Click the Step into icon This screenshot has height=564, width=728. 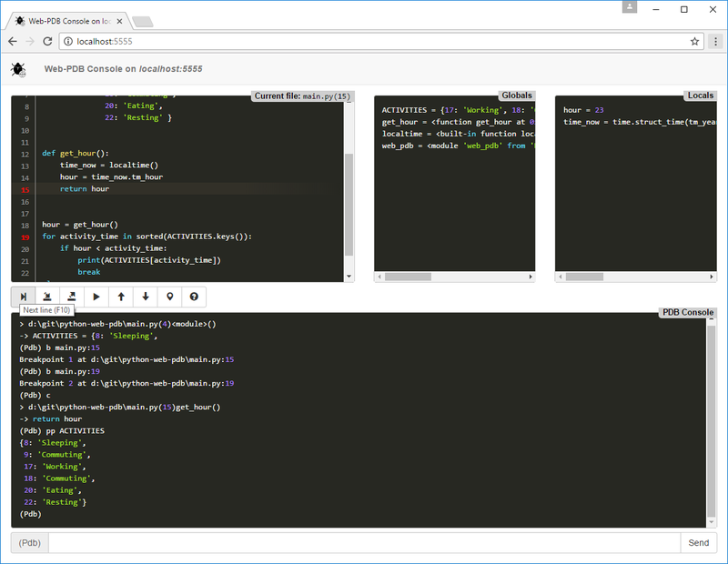(47, 297)
